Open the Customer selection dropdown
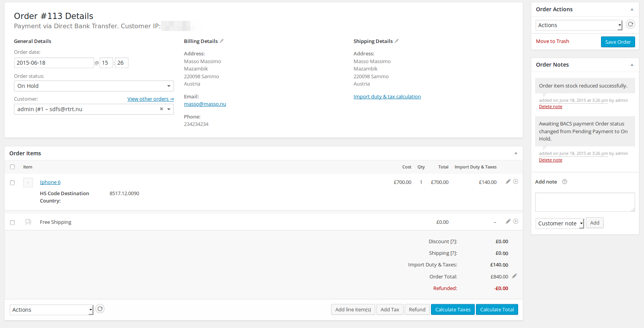 [x=94, y=109]
